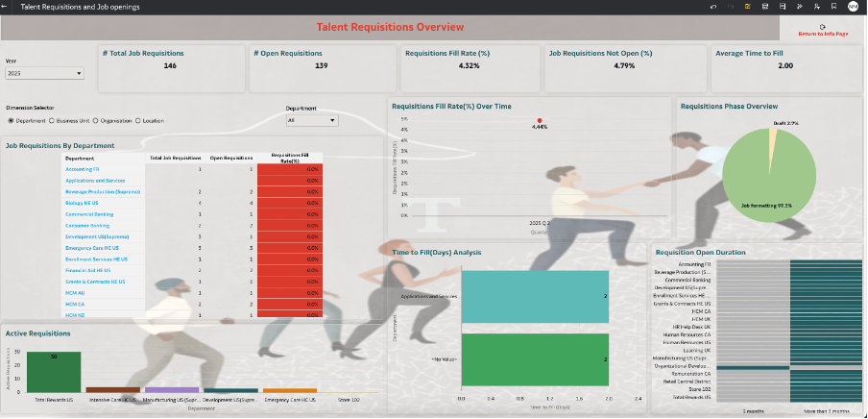The image size is (868, 419).
Task: Select the Department dimension radio button
Action: (x=11, y=120)
